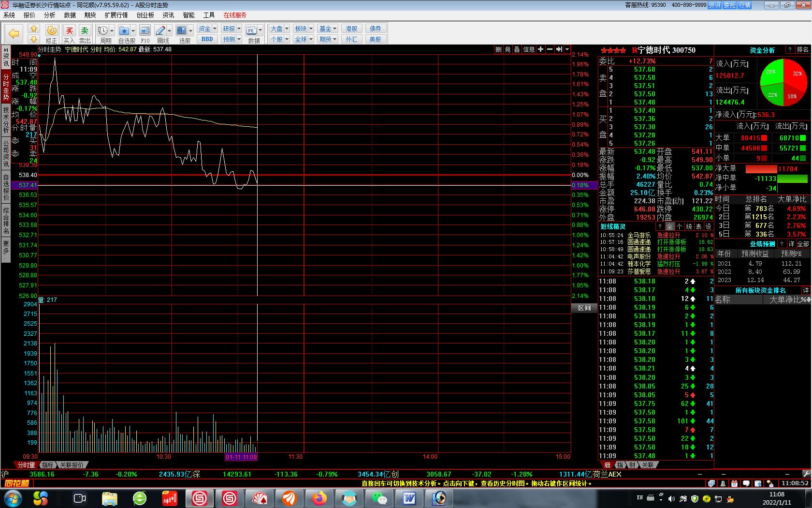812x508 pixels.
Task: Open the PE 数据 data icon
Action: tap(251, 30)
